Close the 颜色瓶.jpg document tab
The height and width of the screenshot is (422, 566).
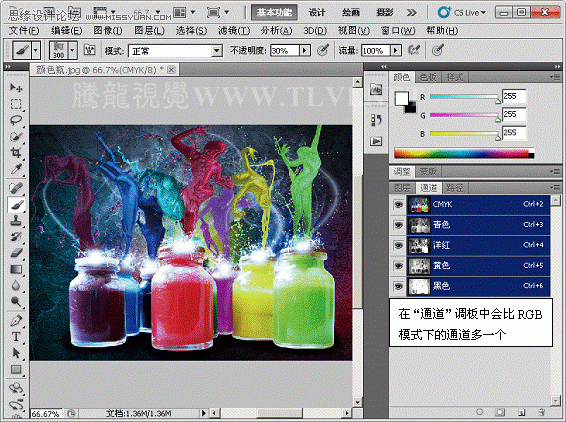(171, 70)
